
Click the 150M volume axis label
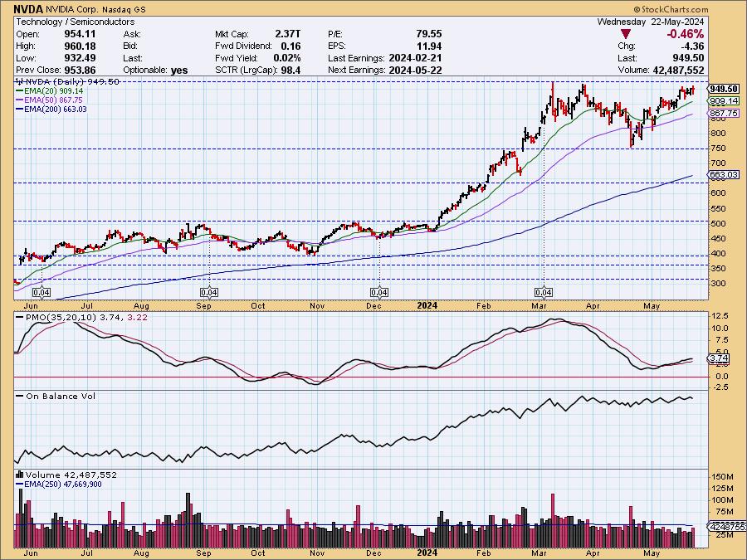(x=722, y=477)
